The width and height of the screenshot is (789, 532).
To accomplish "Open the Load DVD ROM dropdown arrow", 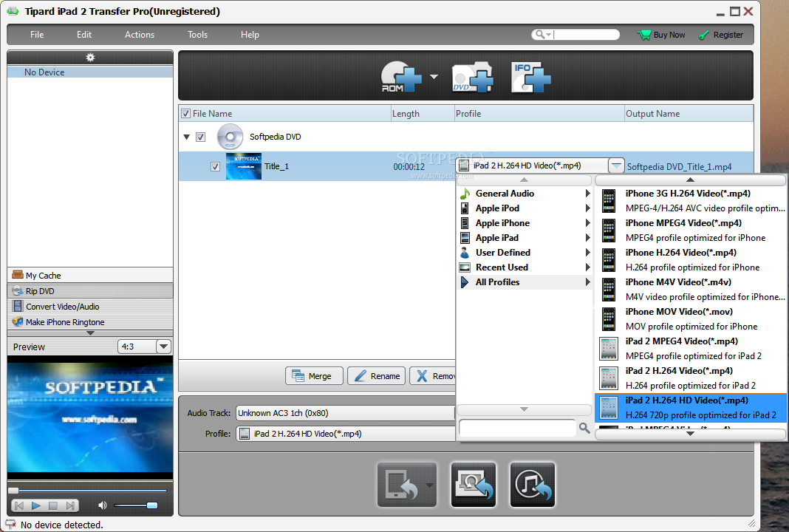I will pyautogui.click(x=434, y=77).
